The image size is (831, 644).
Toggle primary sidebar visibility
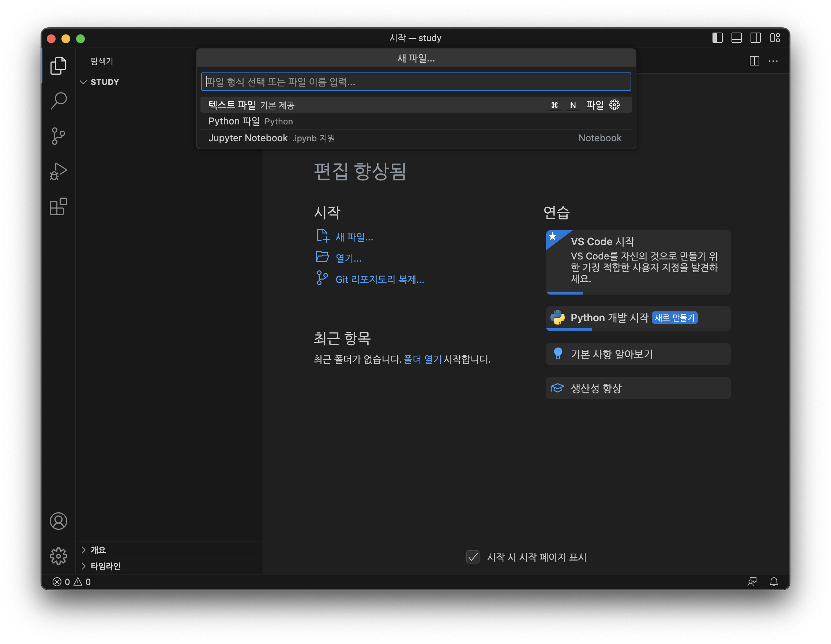click(717, 38)
